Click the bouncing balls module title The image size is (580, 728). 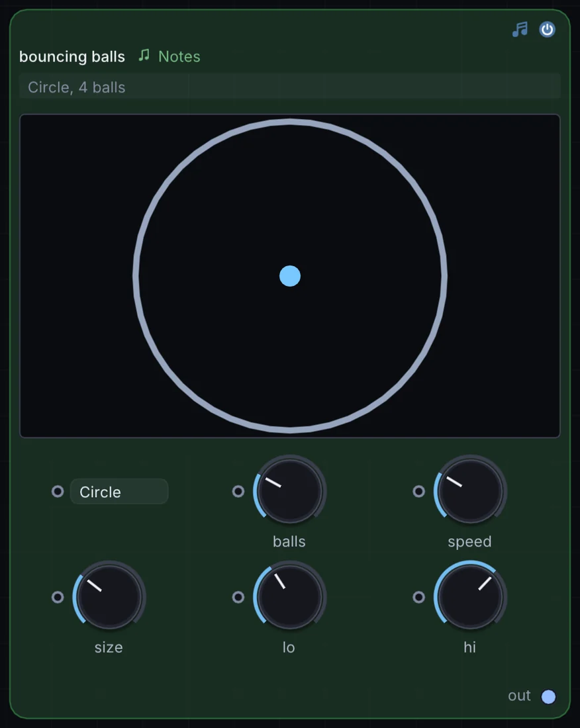coord(72,57)
